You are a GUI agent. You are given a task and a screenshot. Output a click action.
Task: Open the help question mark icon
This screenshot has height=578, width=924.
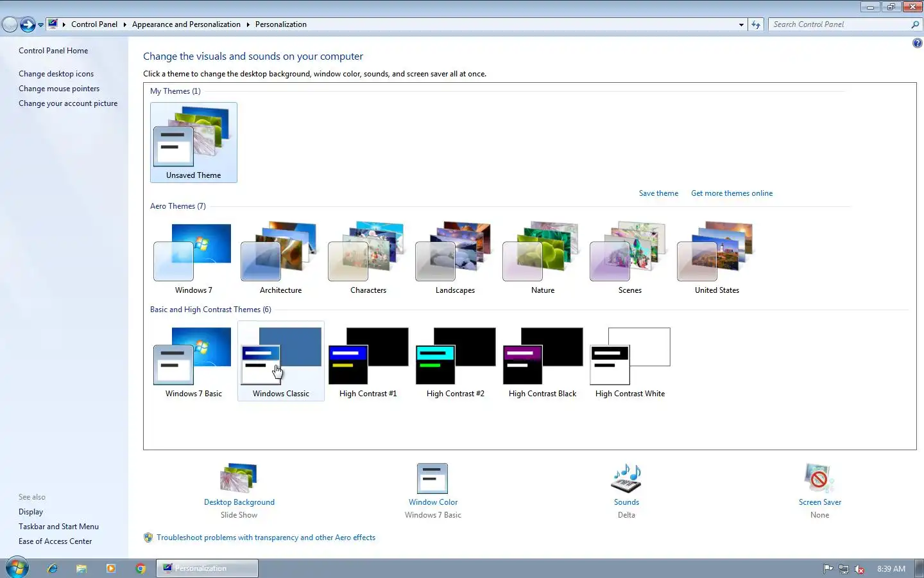click(x=917, y=44)
